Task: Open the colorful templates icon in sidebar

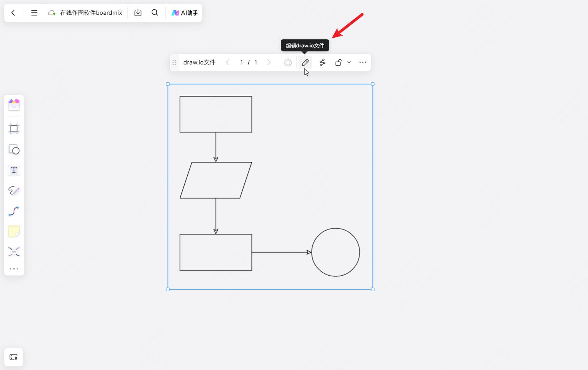Action: click(x=14, y=104)
